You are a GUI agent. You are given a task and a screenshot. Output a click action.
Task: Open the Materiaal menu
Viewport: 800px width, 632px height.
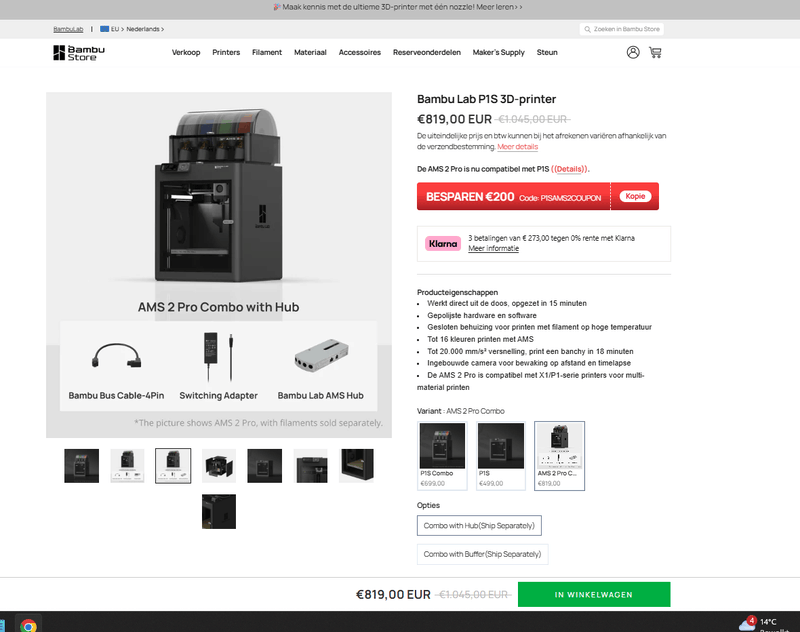coord(310,52)
